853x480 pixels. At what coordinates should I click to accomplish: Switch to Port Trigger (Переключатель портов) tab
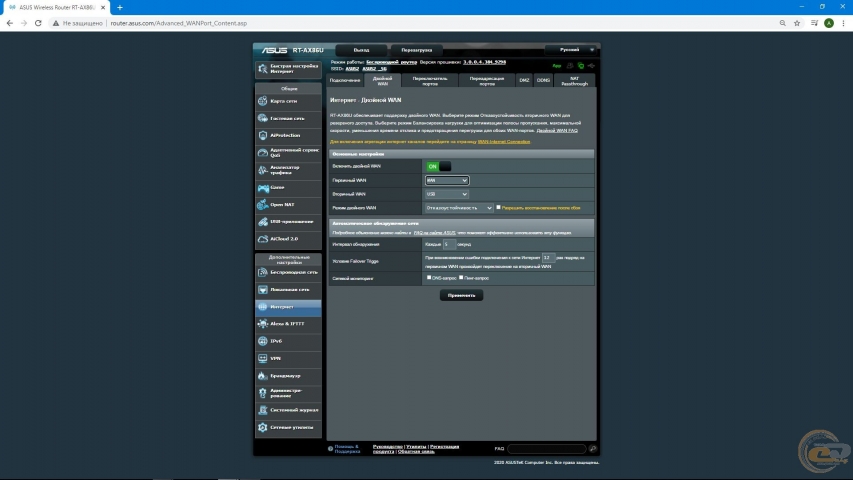(430, 81)
